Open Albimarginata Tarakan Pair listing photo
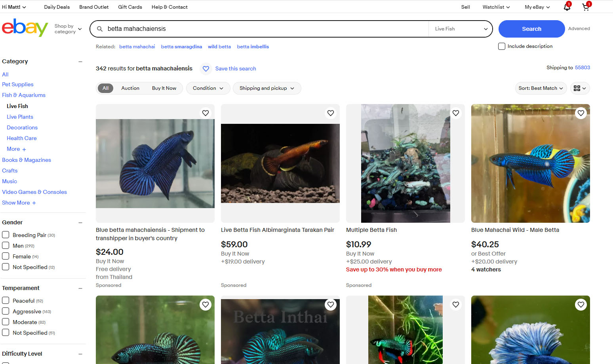The image size is (613, 364). (280, 163)
